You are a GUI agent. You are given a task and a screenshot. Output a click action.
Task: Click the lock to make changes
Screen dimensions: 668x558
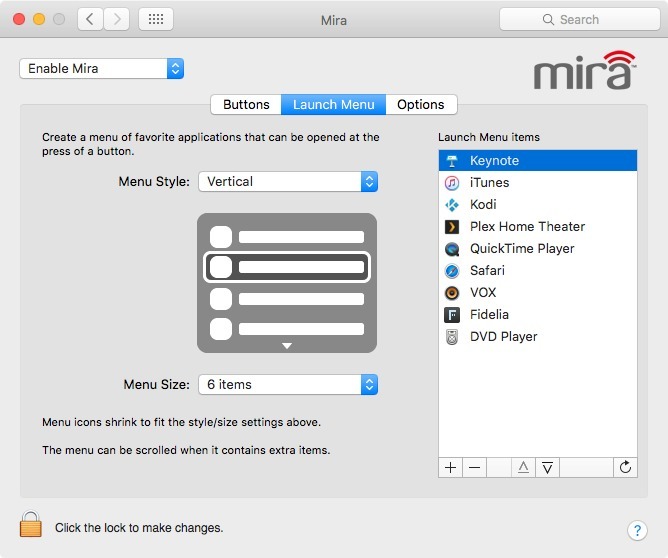pos(31,524)
